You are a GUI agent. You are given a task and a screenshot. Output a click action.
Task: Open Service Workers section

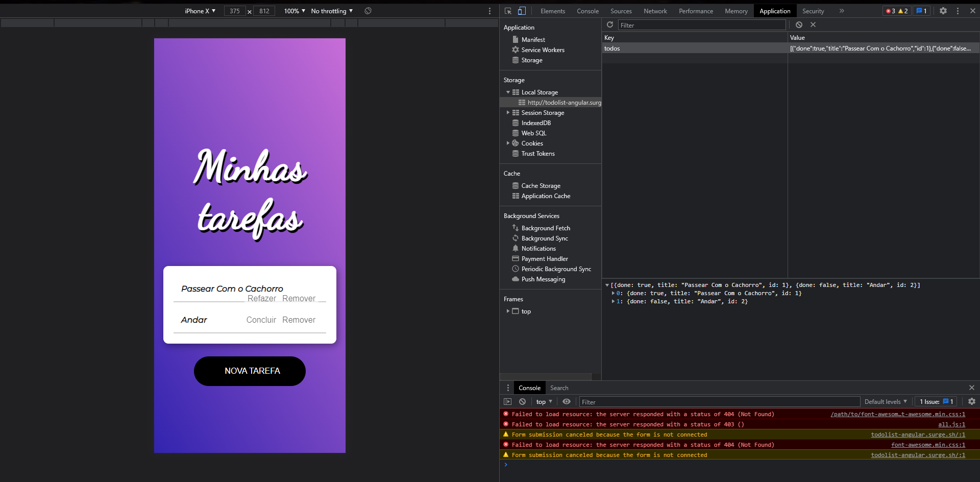pyautogui.click(x=543, y=50)
